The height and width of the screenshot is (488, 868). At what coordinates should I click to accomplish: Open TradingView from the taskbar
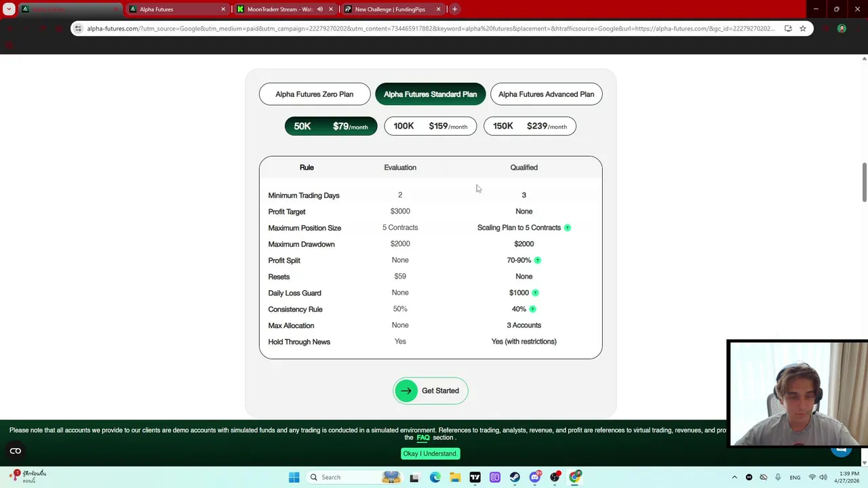click(x=475, y=477)
